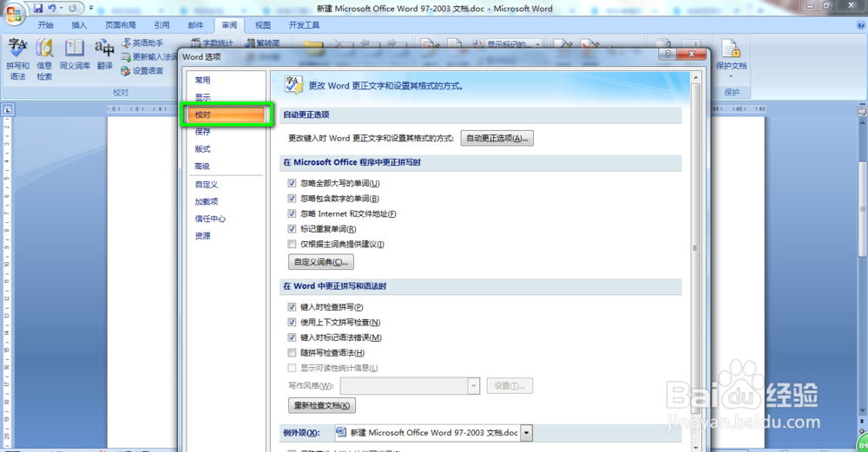Toggle 忽略包含数字的单词 checkbox
This screenshot has height=452, width=868.
292,199
